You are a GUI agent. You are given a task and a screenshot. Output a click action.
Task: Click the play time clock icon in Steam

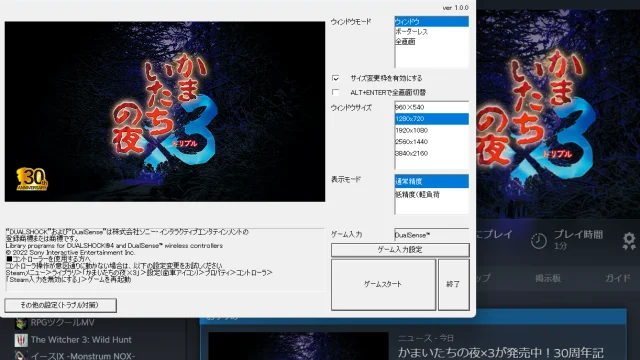click(x=538, y=241)
